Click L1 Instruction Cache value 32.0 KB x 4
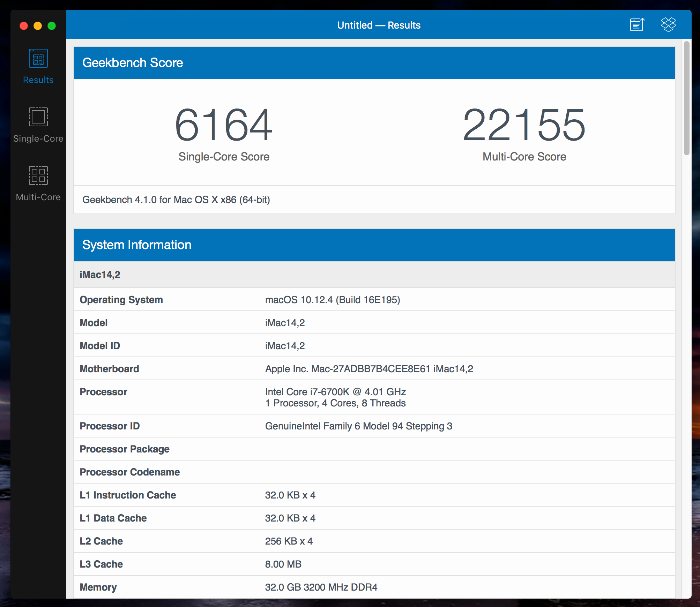 click(x=290, y=495)
